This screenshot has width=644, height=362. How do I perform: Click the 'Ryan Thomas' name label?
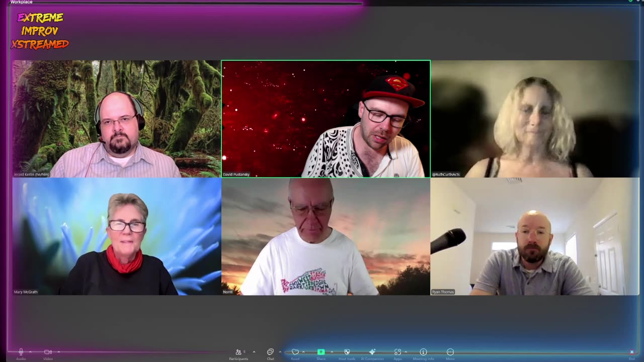click(x=443, y=292)
